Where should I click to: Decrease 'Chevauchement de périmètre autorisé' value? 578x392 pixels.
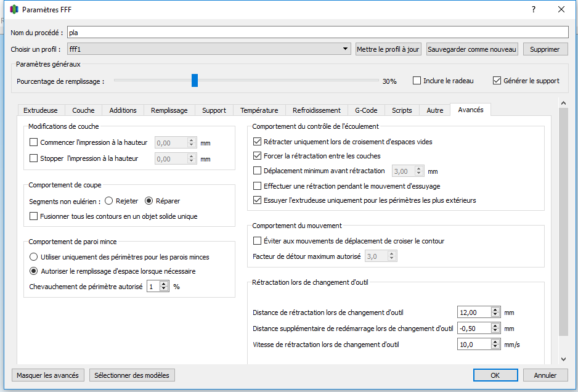click(164, 288)
